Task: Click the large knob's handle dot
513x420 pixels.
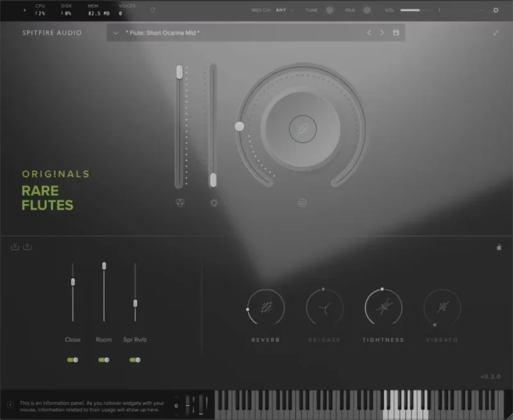Action: (239, 126)
